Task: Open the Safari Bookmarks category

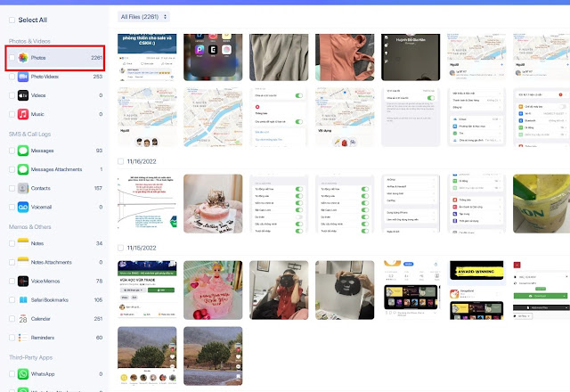Action: [55, 300]
